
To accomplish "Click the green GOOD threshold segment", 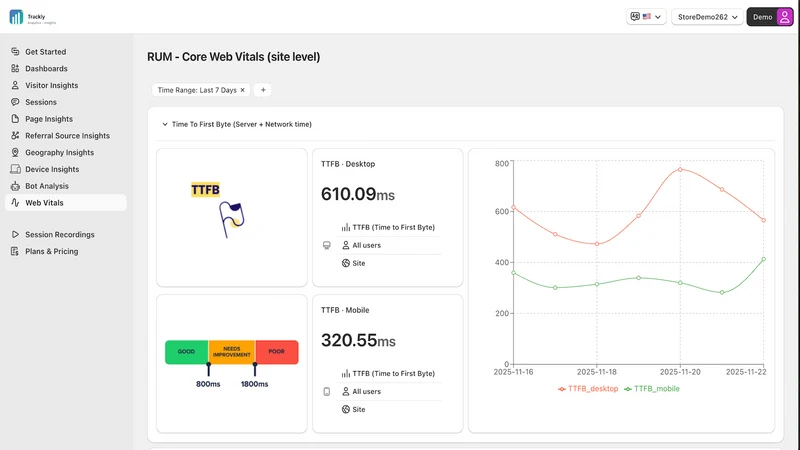I will (x=186, y=352).
